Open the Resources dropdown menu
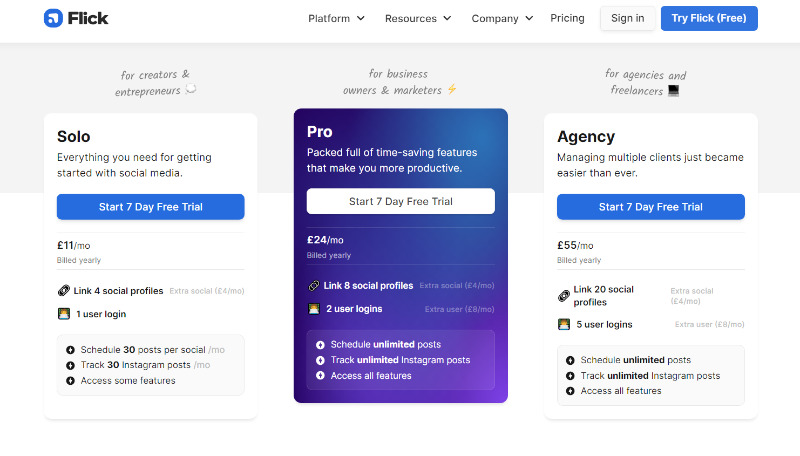The width and height of the screenshot is (800, 456). [x=418, y=18]
